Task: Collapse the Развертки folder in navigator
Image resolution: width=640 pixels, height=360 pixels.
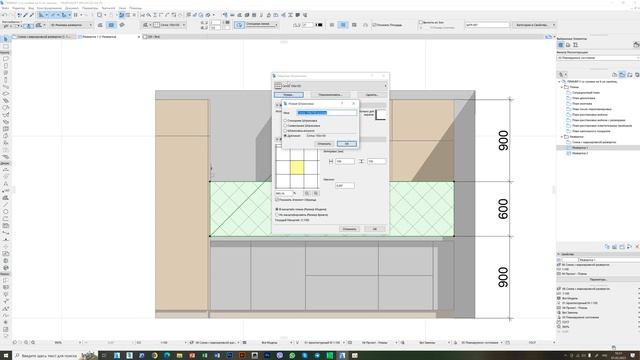Action: [562, 137]
